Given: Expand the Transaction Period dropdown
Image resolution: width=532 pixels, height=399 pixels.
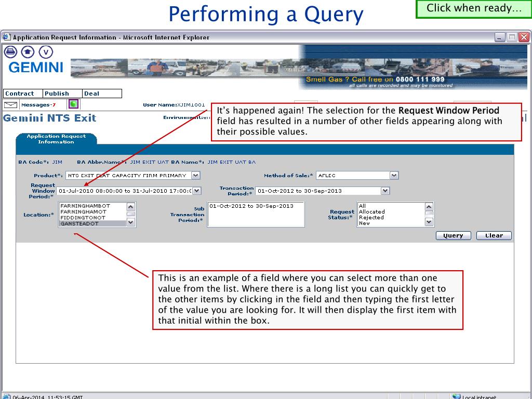Looking at the screenshot, I should click(385, 191).
